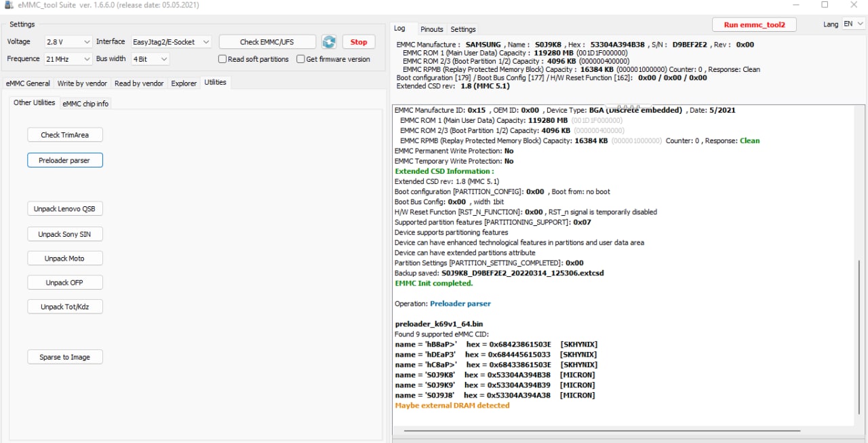Screen dimensions: 868x443
Task: Switch to the Read by vendor tab
Action: 139,83
